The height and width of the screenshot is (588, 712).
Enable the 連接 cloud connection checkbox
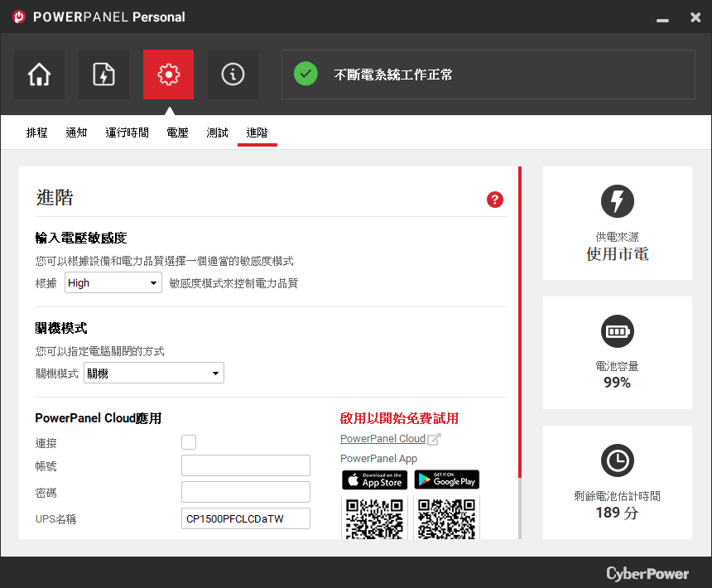coord(189,442)
